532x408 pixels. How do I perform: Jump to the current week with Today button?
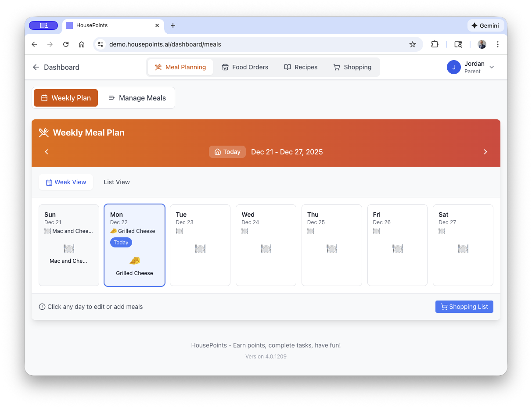tap(227, 152)
